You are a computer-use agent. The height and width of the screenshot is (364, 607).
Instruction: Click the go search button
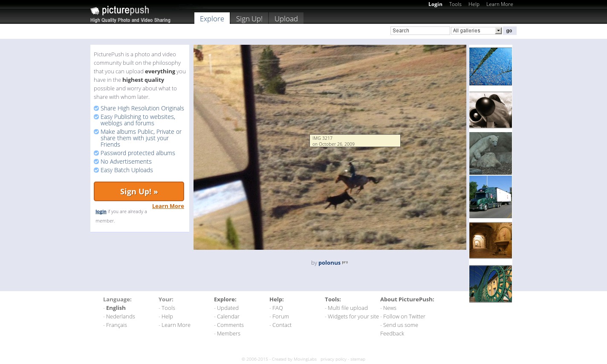coord(509,31)
